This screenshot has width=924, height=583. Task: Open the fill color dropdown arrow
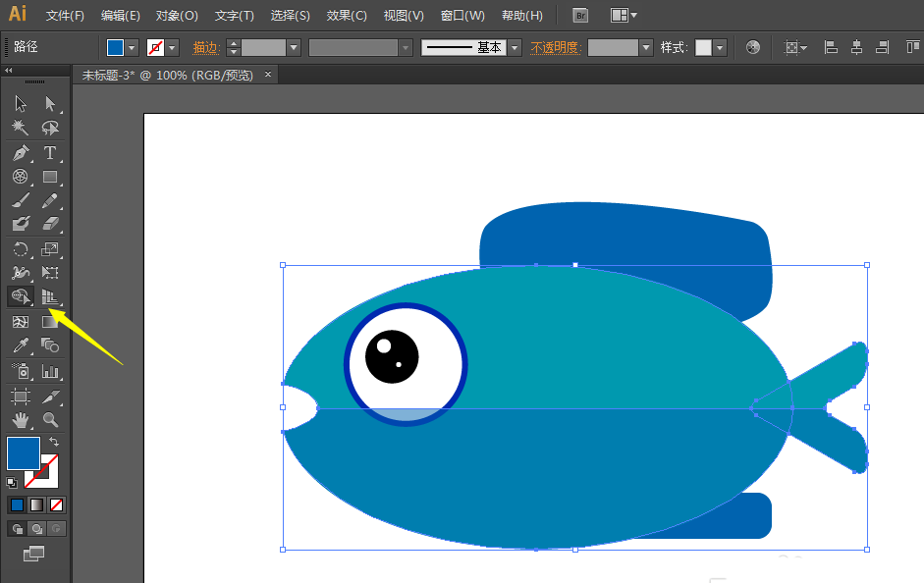132,47
